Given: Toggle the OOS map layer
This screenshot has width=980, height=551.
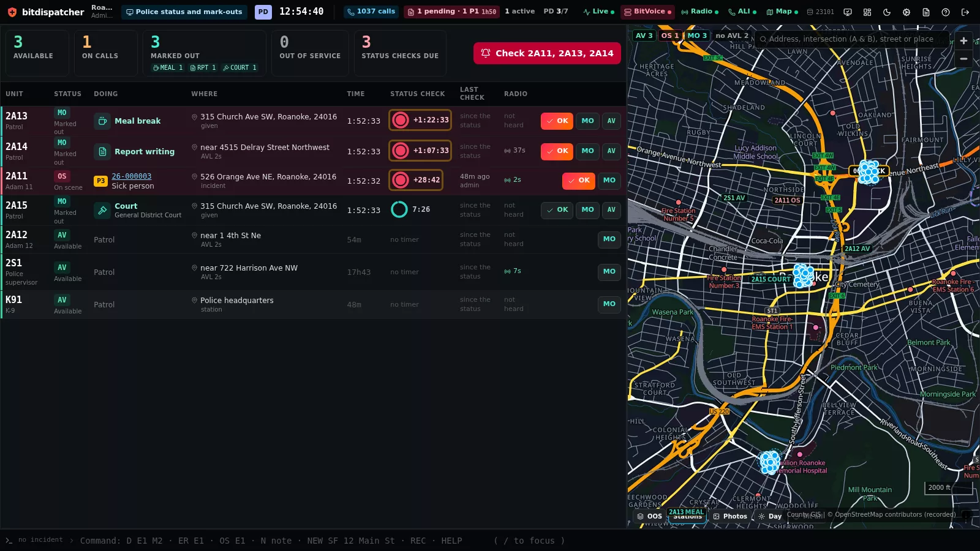Looking at the screenshot, I should (x=649, y=516).
